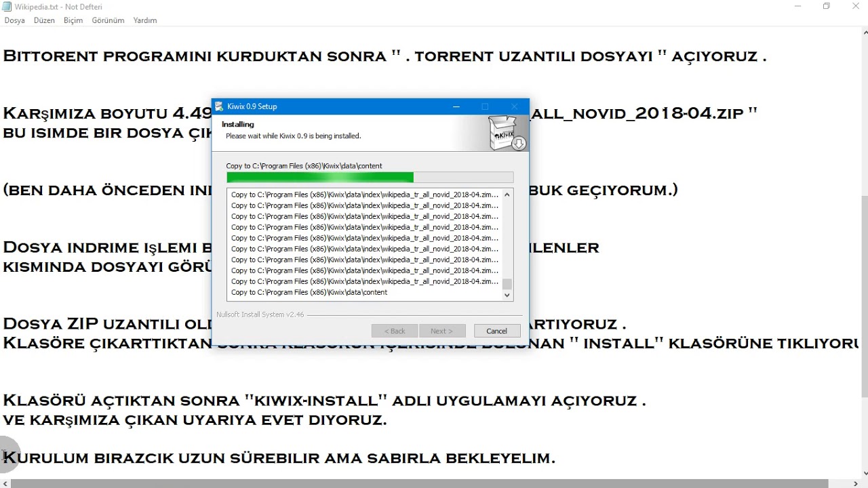868x488 pixels.
Task: Click the 've karşımıza çıkan uyarıya evet diyoruz' line
Action: point(195,420)
